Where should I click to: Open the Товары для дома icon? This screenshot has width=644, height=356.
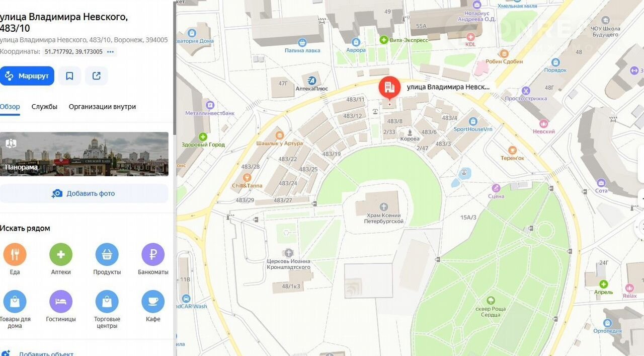(x=15, y=302)
